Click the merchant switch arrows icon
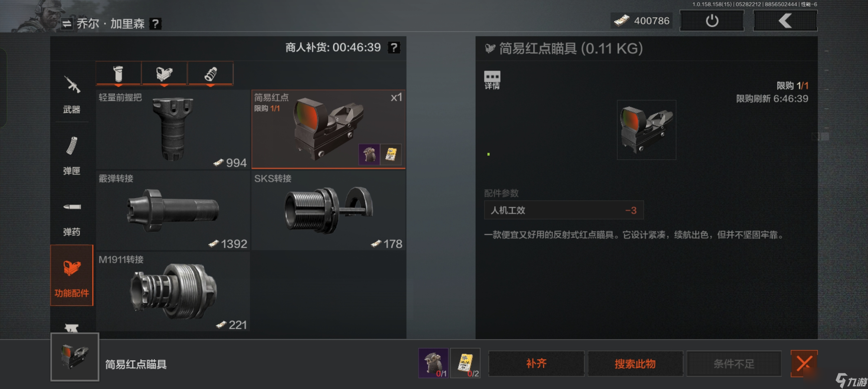The width and height of the screenshot is (868, 389). [67, 24]
